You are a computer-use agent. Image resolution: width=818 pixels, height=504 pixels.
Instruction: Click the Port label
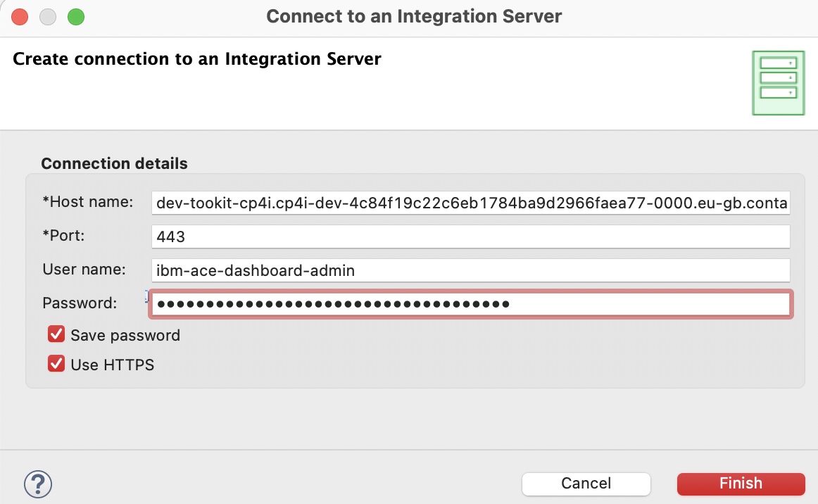point(64,235)
